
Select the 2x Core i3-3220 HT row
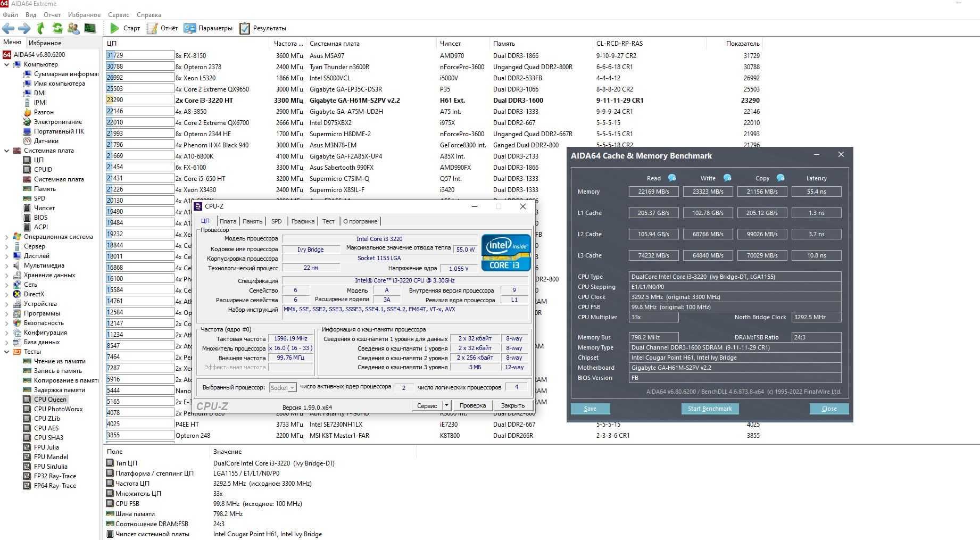pyautogui.click(x=433, y=100)
